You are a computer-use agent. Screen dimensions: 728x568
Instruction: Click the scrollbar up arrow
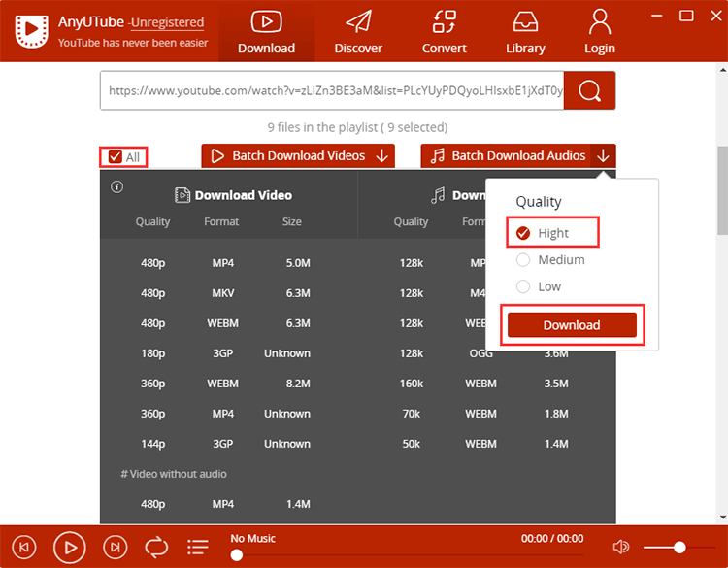click(x=723, y=70)
